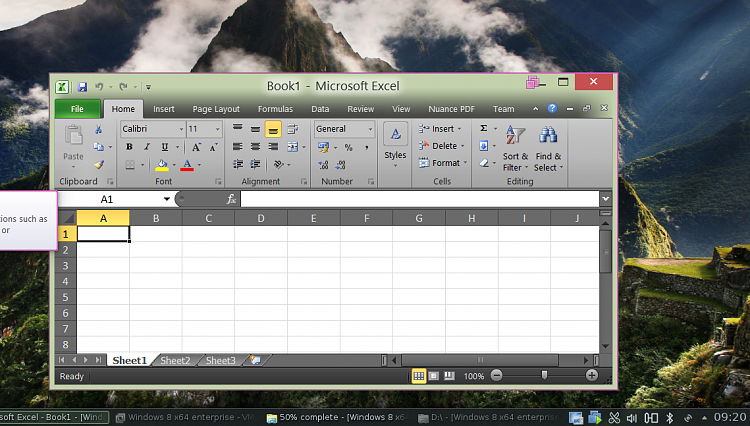Switch to the Insert tab
This screenshot has width=750, height=426.
click(164, 109)
